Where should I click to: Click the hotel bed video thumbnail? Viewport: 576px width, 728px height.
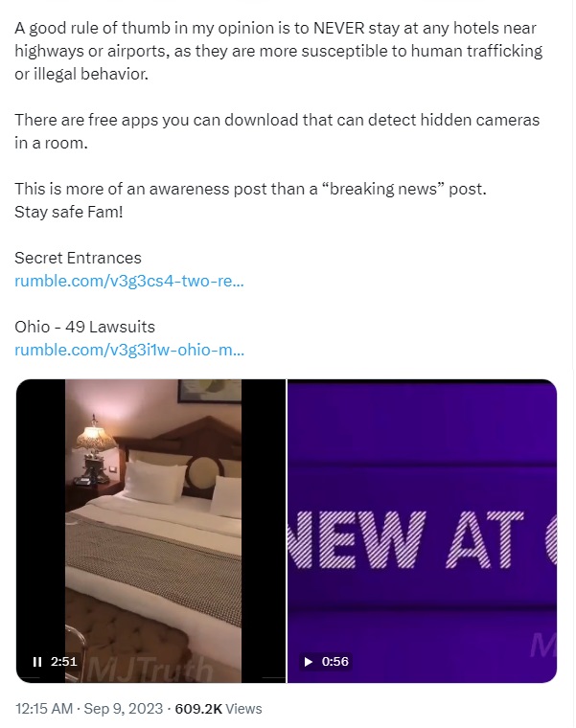pyautogui.click(x=151, y=531)
